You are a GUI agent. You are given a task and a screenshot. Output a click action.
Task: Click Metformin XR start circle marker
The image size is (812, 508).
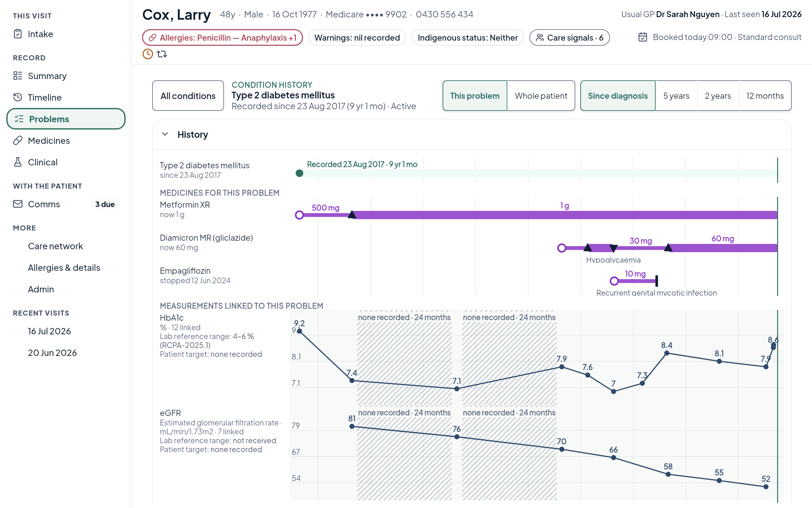(x=299, y=215)
